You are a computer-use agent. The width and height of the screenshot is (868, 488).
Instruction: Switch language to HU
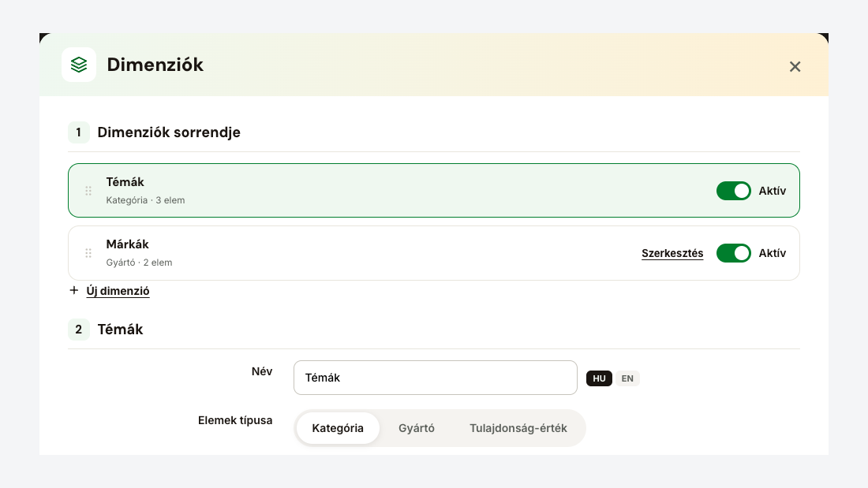[x=599, y=378]
